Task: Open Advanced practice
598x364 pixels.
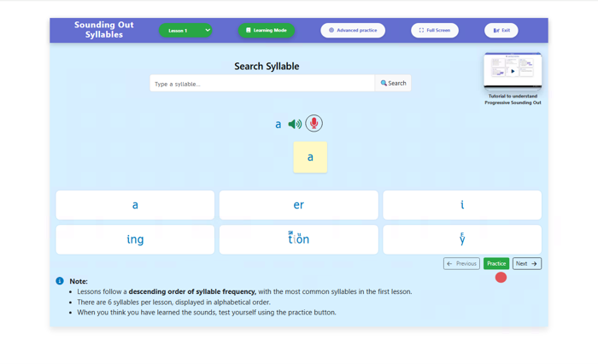Action: (353, 30)
